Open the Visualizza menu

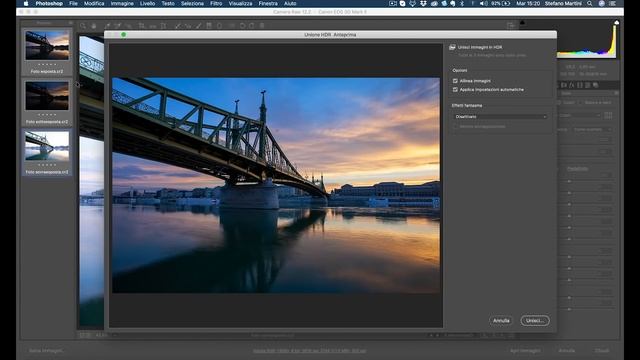pyautogui.click(x=240, y=3)
